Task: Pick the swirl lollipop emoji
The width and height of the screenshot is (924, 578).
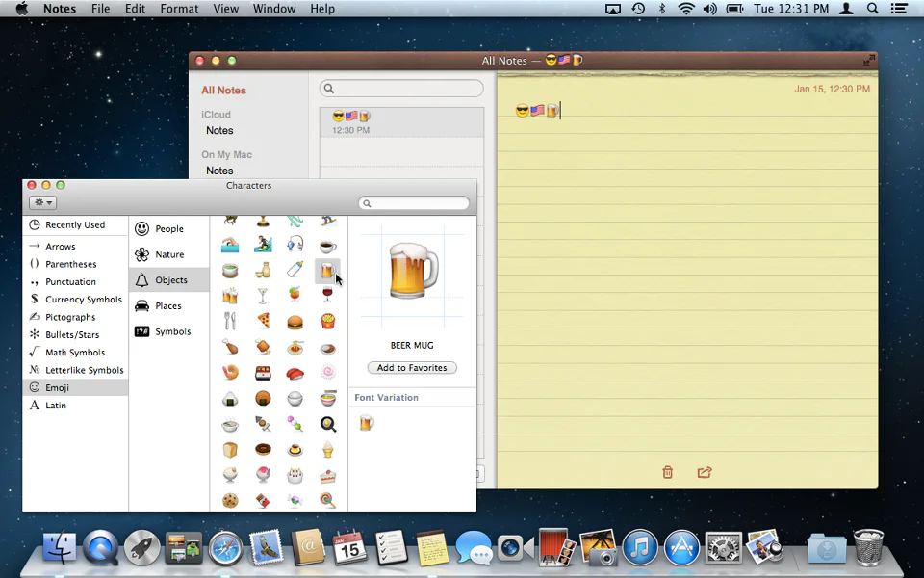Action: click(x=328, y=501)
